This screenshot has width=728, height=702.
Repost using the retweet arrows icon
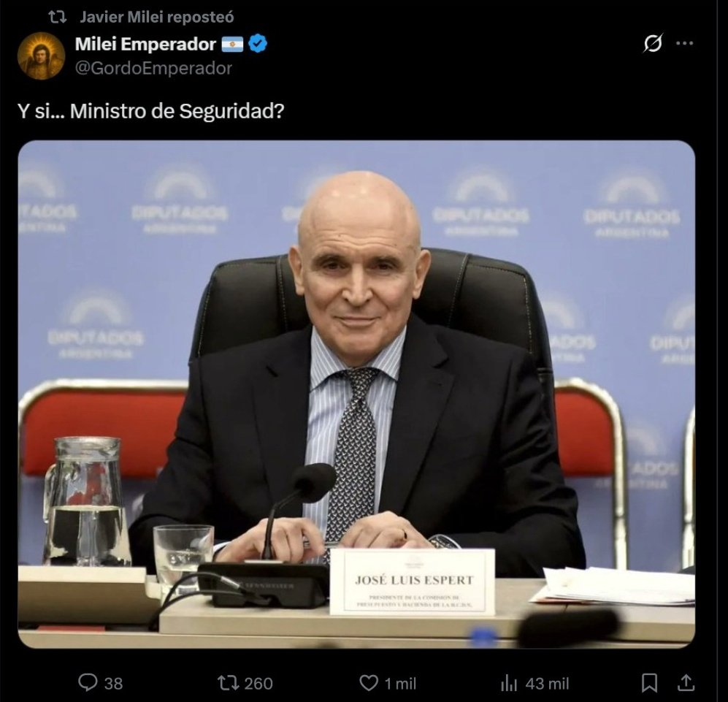coord(228,682)
